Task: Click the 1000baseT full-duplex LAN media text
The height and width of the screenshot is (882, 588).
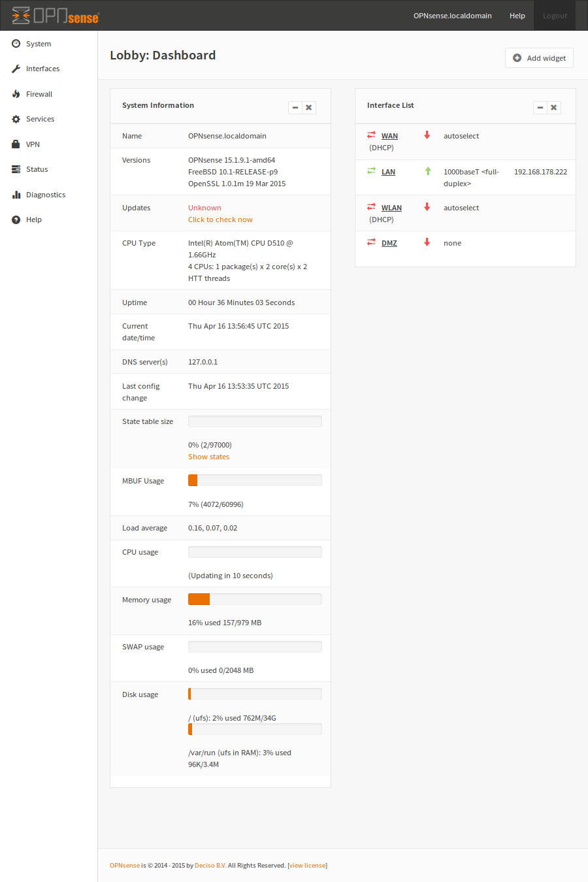Action: [x=471, y=178]
